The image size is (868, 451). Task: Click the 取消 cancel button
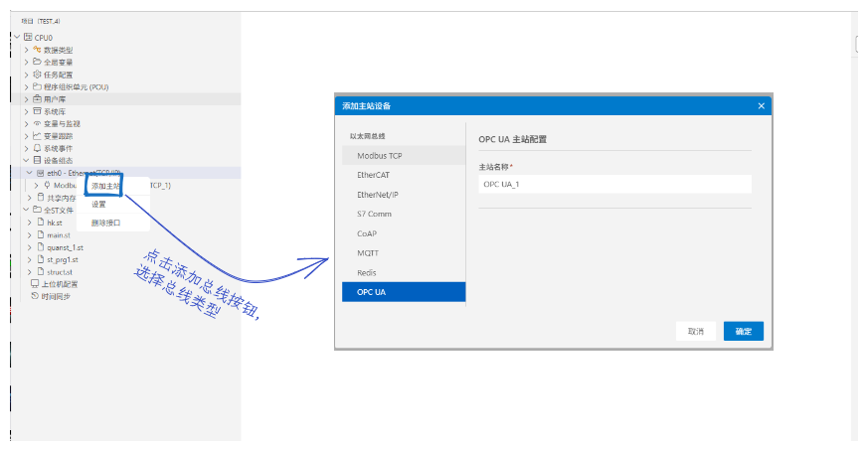pyautogui.click(x=696, y=331)
